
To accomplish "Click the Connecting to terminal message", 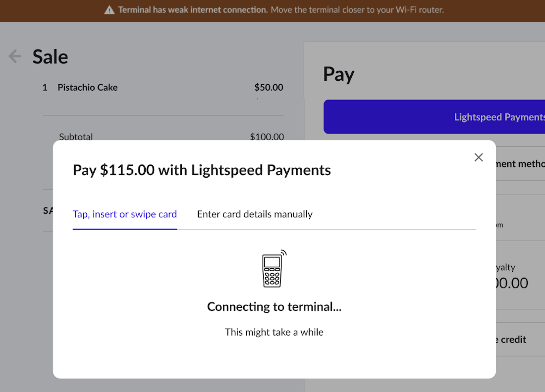I will [x=274, y=306].
